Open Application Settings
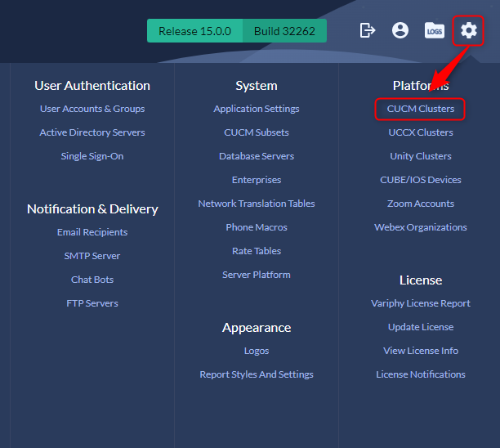 (x=257, y=109)
